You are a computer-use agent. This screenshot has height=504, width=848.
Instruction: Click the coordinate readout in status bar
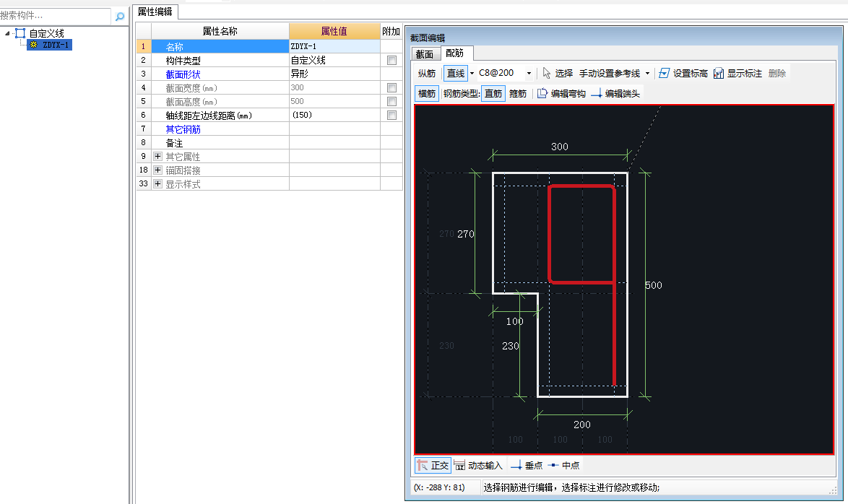click(439, 487)
